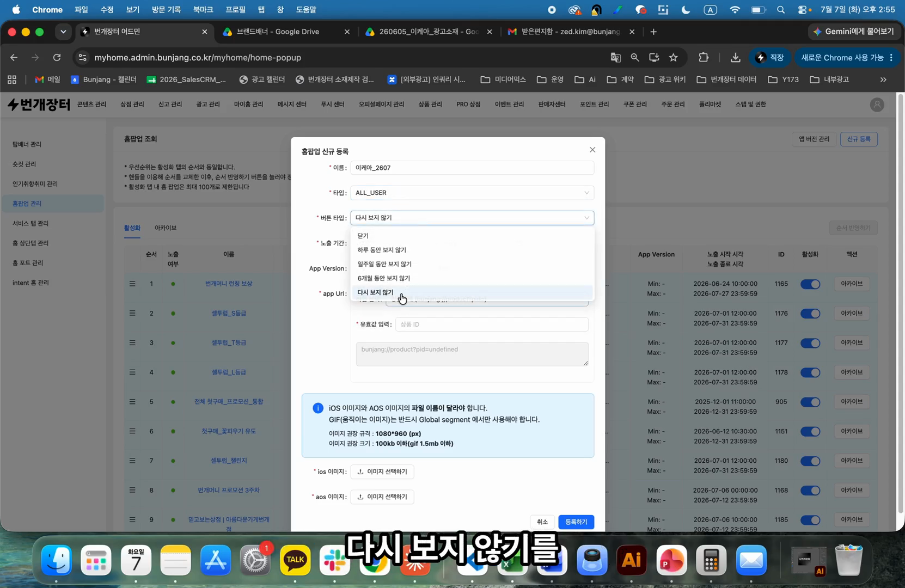This screenshot has height=588, width=905.
Task: Click reorder handle for 셀투럽_S등급 row
Action: coord(132,313)
